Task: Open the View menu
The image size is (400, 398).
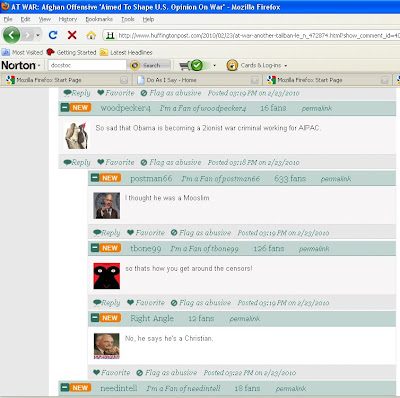Action: tap(45, 19)
